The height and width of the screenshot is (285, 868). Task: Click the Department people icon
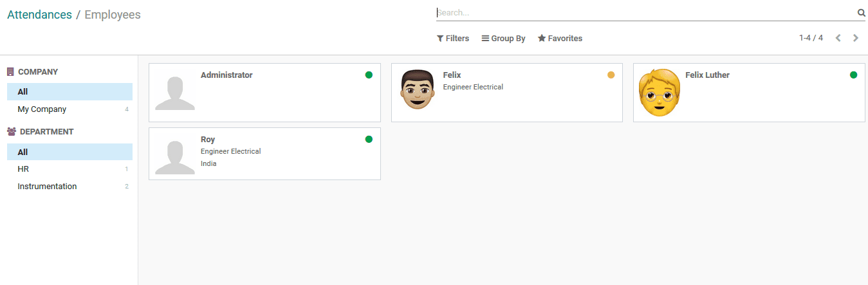point(12,131)
